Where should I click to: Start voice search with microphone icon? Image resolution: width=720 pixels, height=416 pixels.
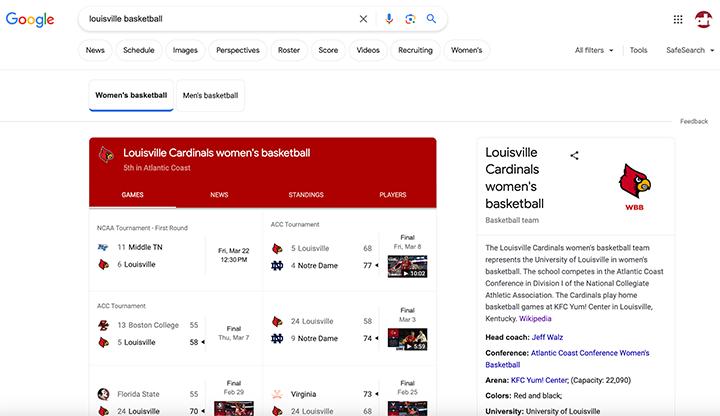[389, 19]
